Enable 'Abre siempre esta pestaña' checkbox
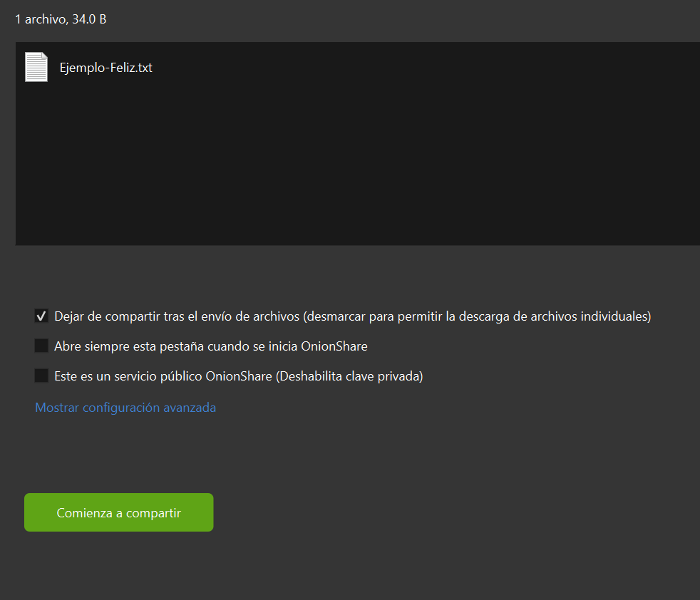The height and width of the screenshot is (600, 700). [x=41, y=346]
